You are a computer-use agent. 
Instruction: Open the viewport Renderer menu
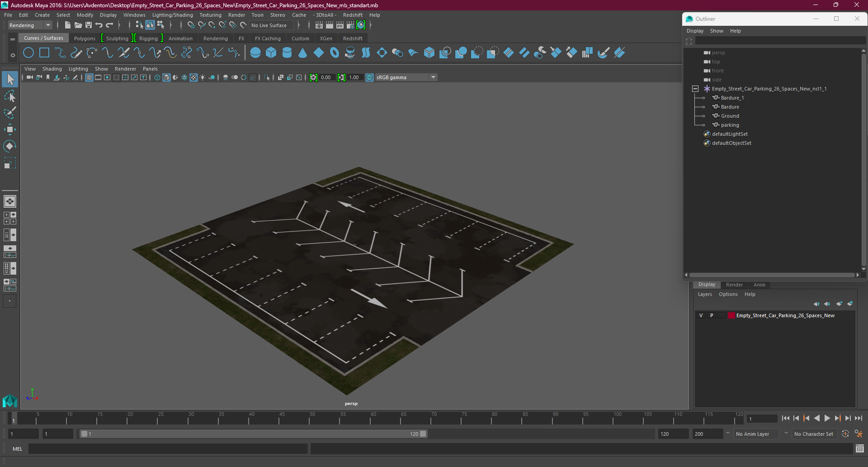point(125,69)
